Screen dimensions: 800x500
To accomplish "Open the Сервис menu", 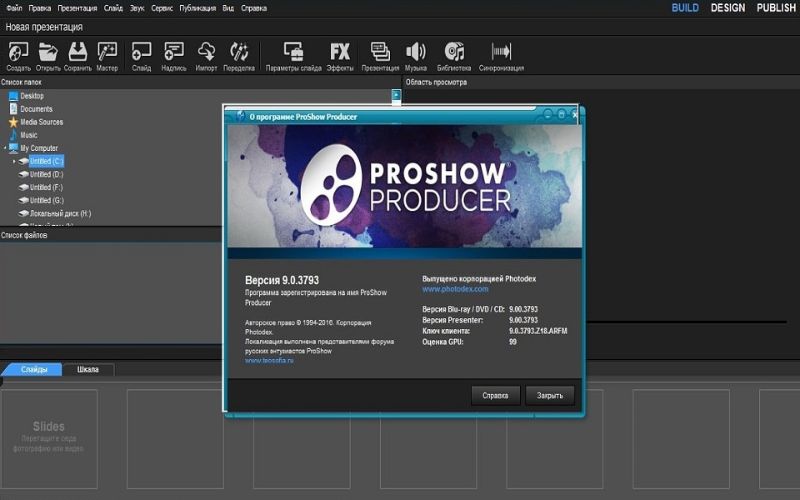I will (162, 8).
